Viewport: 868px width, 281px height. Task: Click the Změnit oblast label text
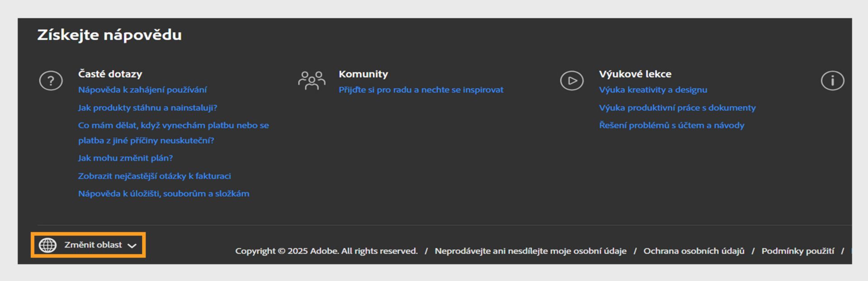click(93, 245)
